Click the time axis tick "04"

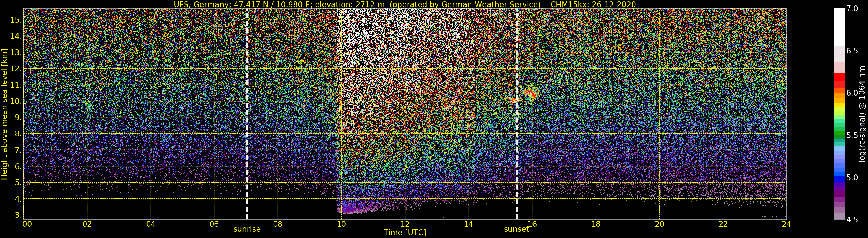coord(151,224)
